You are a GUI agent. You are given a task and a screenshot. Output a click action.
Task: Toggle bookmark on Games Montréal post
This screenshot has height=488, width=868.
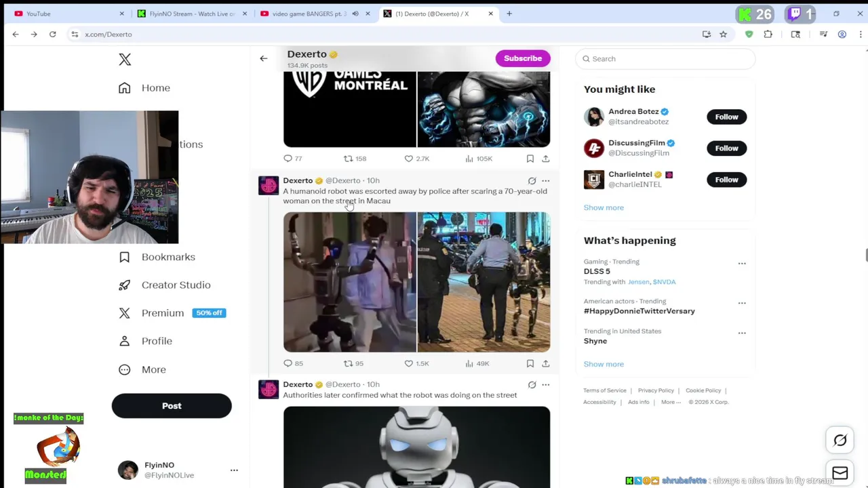[530, 159]
